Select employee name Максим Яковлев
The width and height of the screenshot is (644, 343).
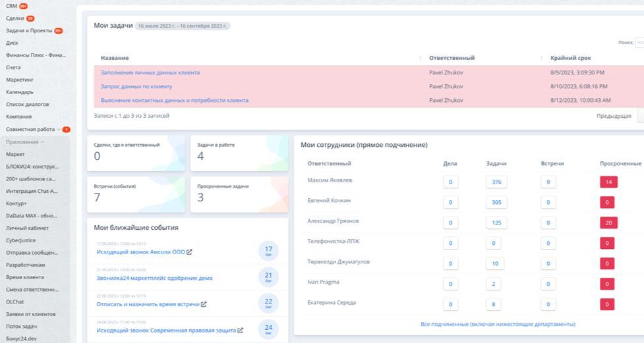pos(330,180)
